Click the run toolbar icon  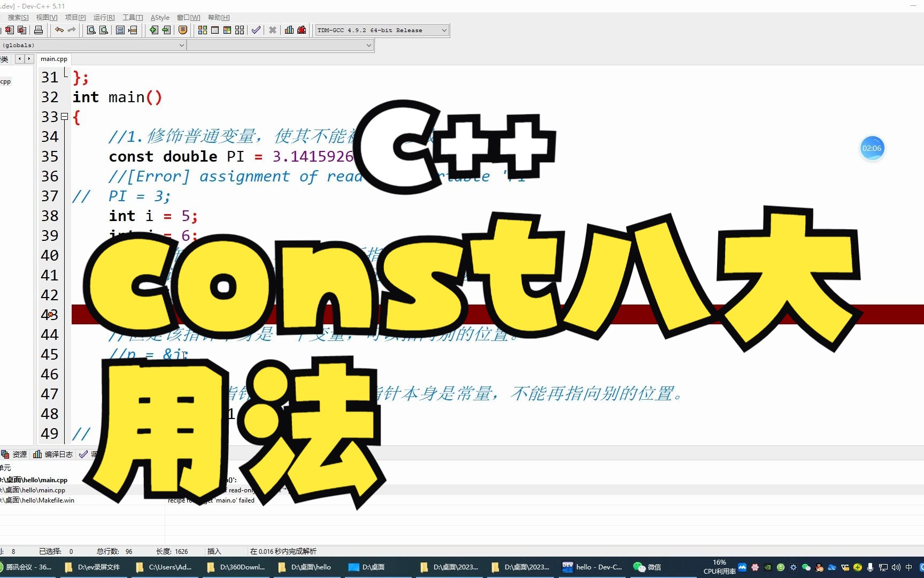point(215,30)
